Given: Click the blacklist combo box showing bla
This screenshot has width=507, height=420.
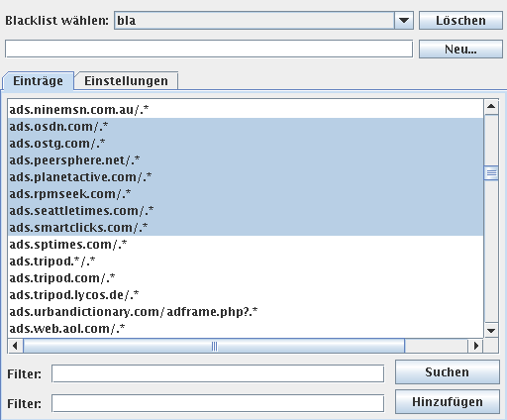Looking at the screenshot, I should [x=263, y=21].
